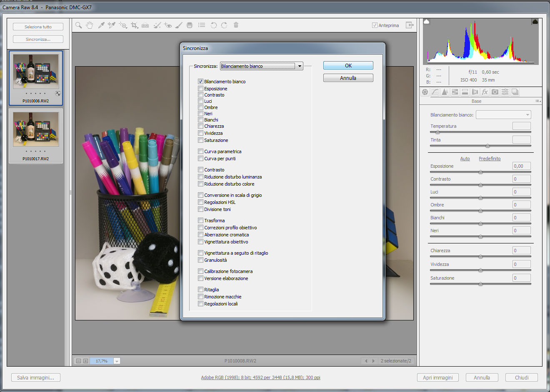
Task: Uncheck Bilanciamento bianco checkbox
Action: [x=200, y=82]
